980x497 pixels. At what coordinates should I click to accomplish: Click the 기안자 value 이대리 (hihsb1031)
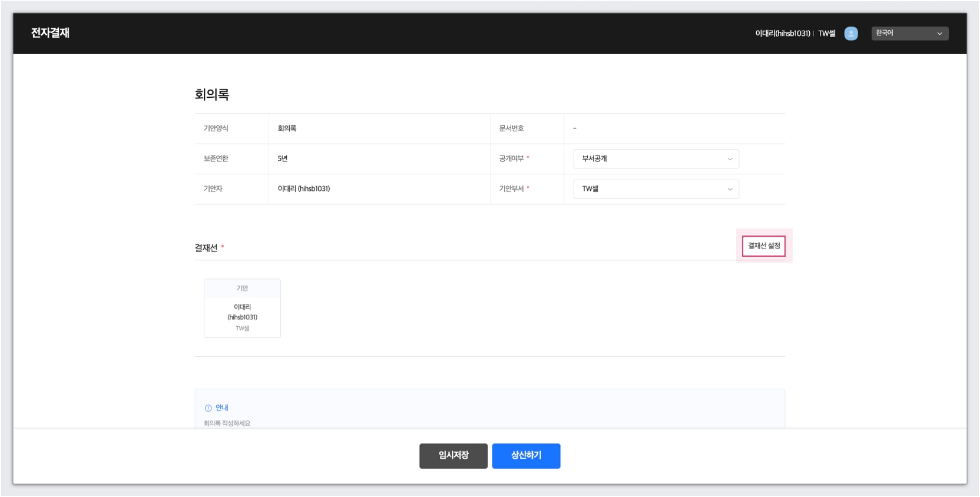[303, 189]
